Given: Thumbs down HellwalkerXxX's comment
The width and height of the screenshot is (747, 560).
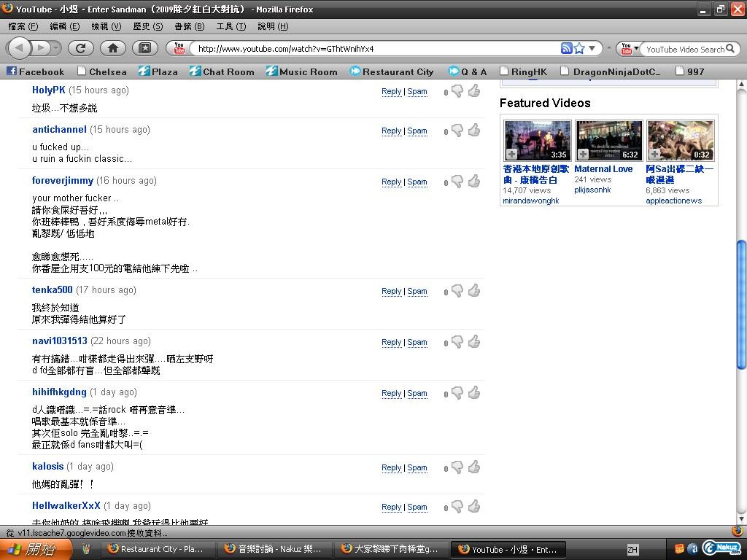Looking at the screenshot, I should pyautogui.click(x=457, y=507).
